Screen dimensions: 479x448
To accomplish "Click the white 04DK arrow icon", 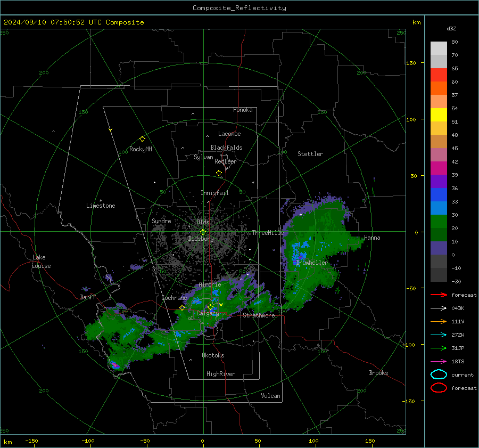I will (439, 308).
